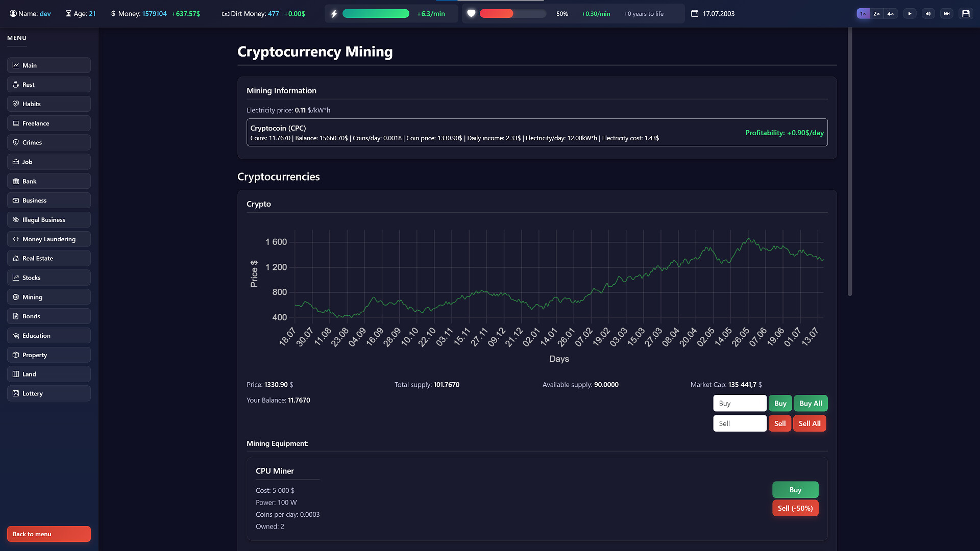Viewport: 980px width, 551px height.
Task: Click the Buy All crypto button
Action: click(810, 404)
